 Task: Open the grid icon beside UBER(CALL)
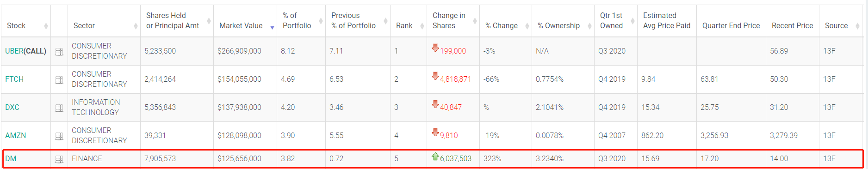(x=59, y=52)
